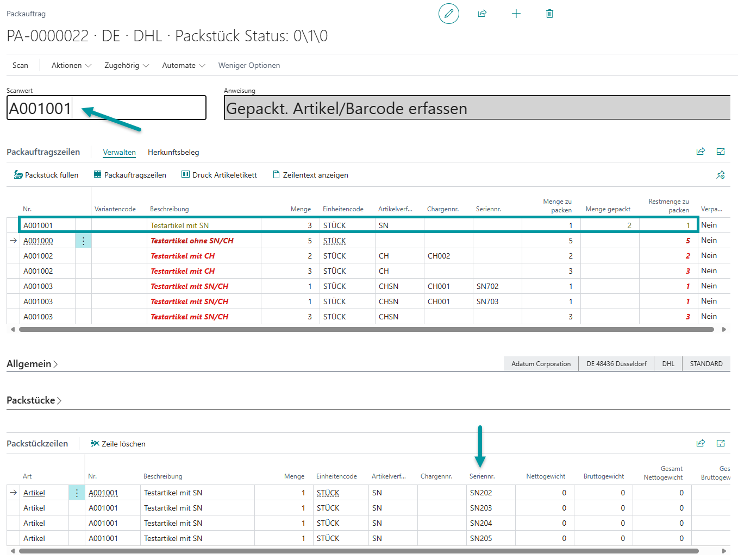Open the Aktionen dropdown menu
The image size is (738, 560).
(x=71, y=65)
